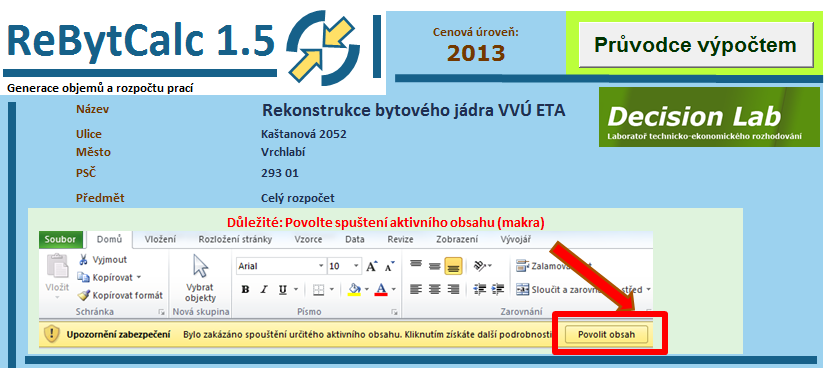This screenshot has width=827, height=368.
Task: Select the city cell Vrchlabí
Action: click(x=283, y=152)
